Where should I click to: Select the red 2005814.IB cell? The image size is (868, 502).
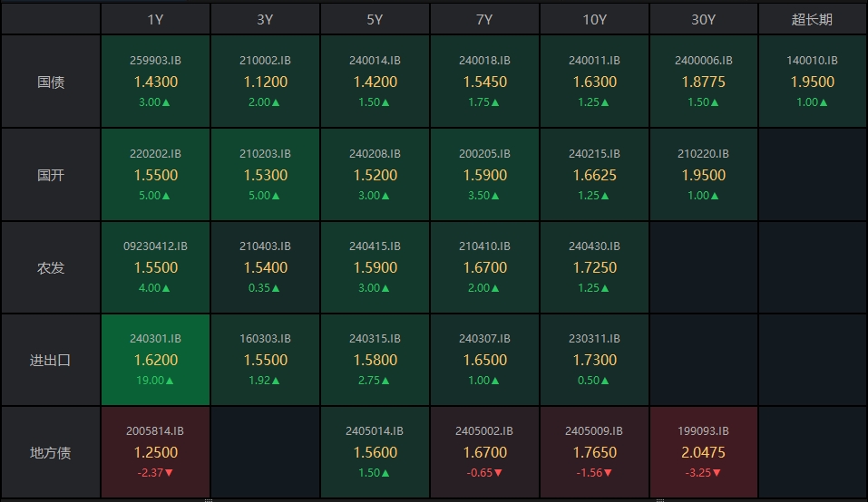[155, 452]
